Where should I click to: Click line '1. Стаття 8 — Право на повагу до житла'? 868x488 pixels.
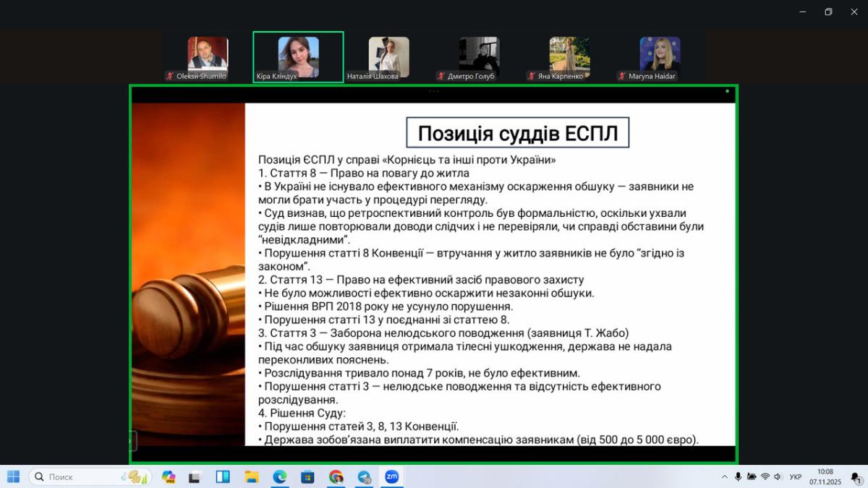(x=364, y=173)
